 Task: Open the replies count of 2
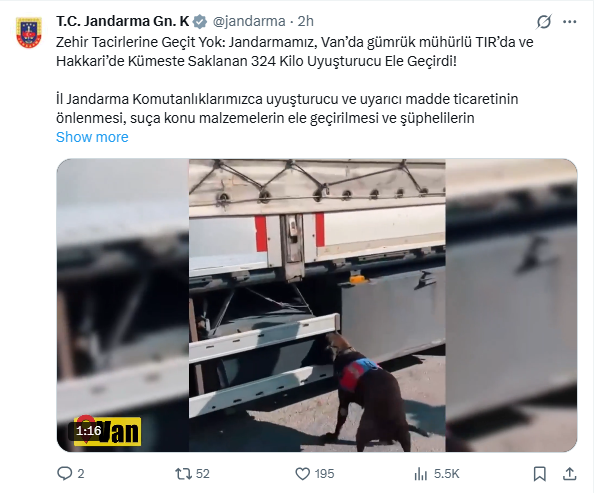point(80,474)
